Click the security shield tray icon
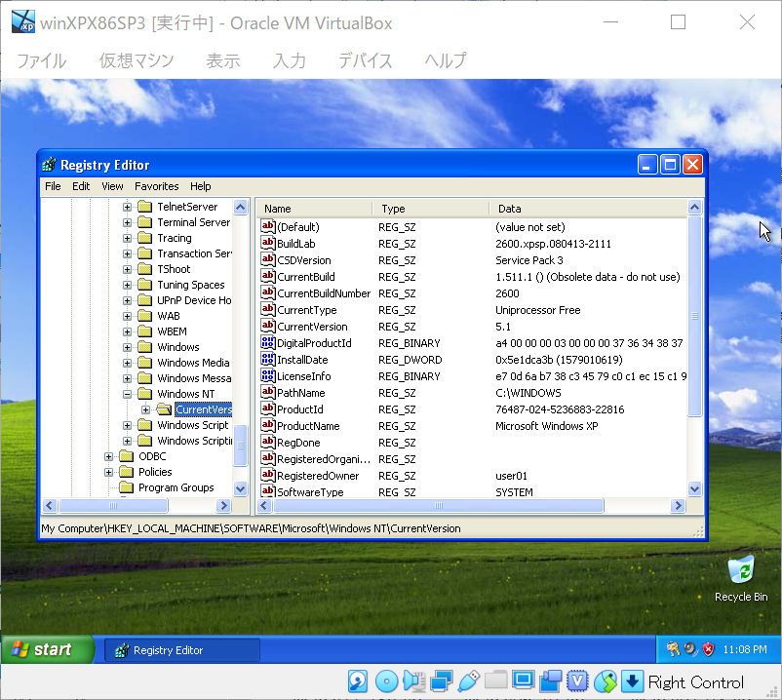Viewport: 782px width, 700px height. (708, 649)
